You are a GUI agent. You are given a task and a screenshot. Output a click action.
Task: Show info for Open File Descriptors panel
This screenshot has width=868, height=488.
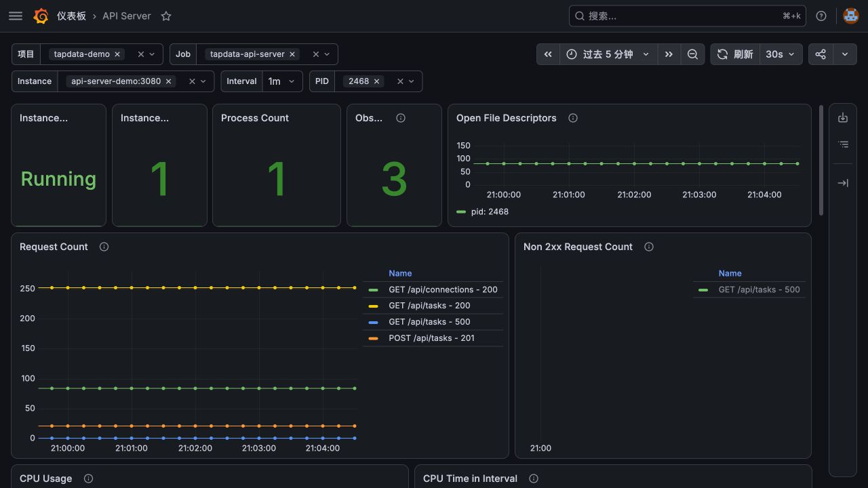tap(573, 118)
